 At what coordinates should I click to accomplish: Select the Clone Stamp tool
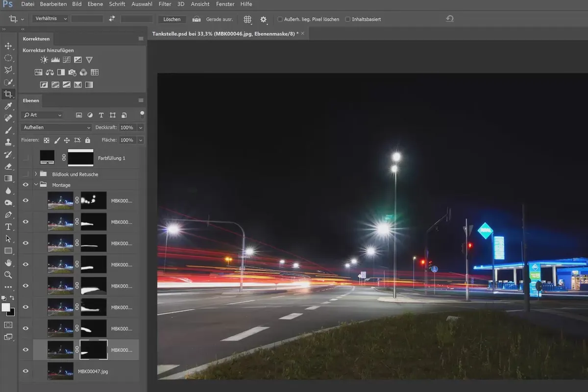click(8, 142)
